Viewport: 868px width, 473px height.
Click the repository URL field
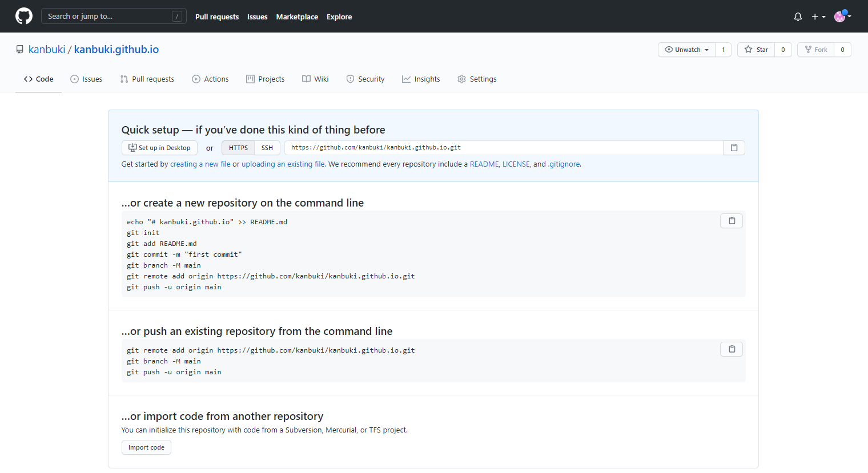(x=504, y=148)
